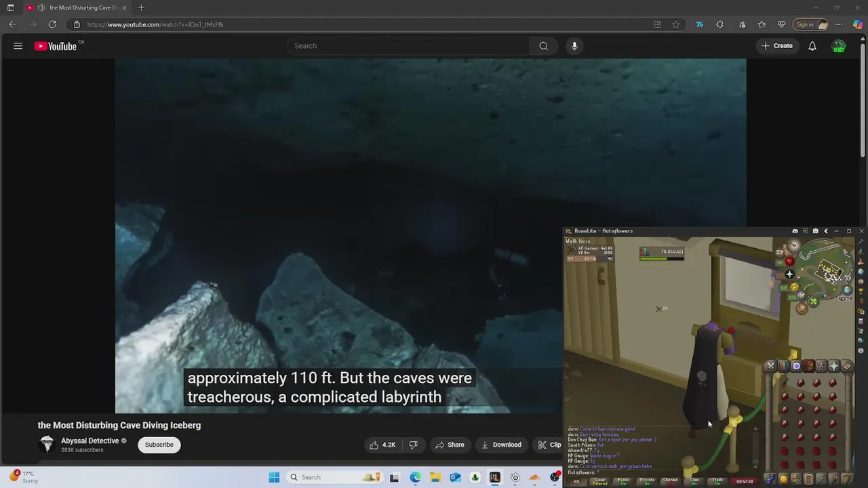Click the Clip button under video
The width and height of the screenshot is (868, 488).
pyautogui.click(x=549, y=445)
